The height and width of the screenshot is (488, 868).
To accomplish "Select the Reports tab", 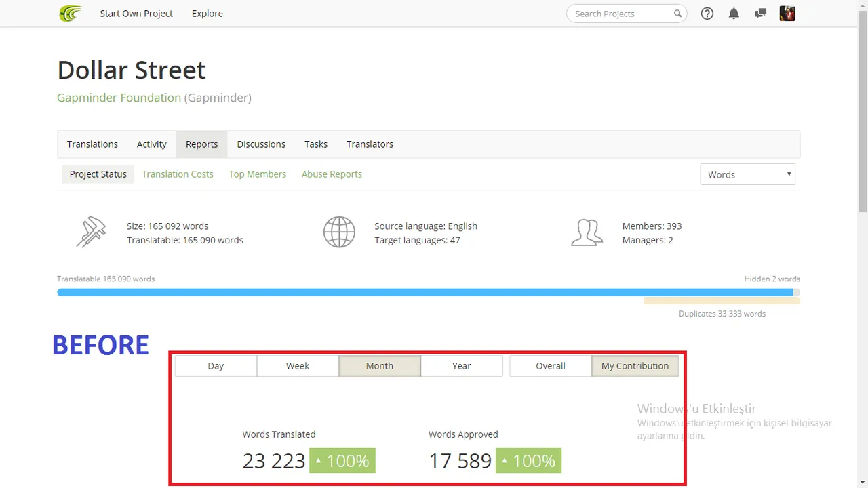I will coord(202,144).
